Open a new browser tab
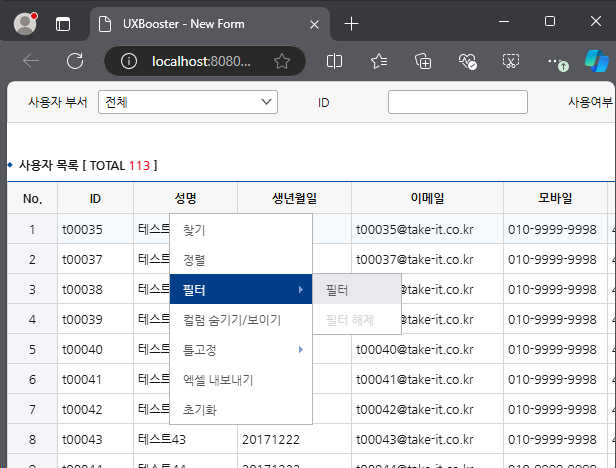 tap(351, 24)
